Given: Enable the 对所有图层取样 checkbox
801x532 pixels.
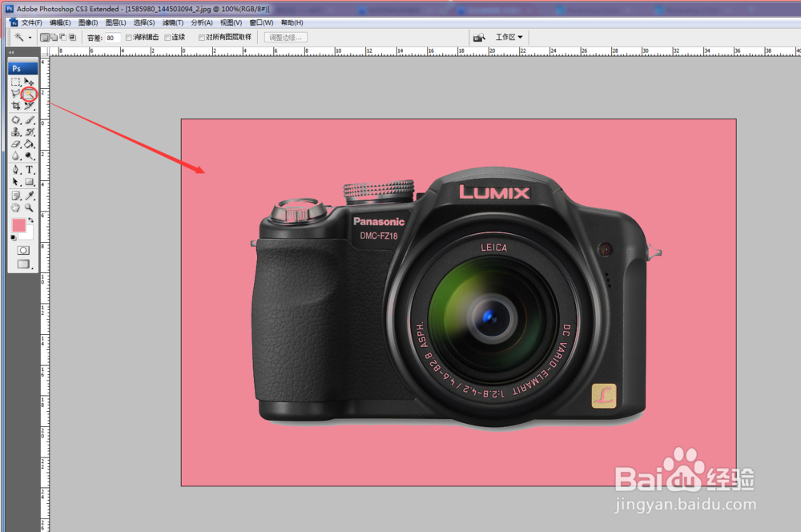Looking at the screenshot, I should point(202,38).
